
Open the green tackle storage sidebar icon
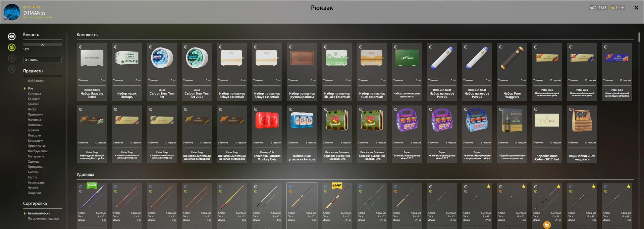click(x=12, y=47)
